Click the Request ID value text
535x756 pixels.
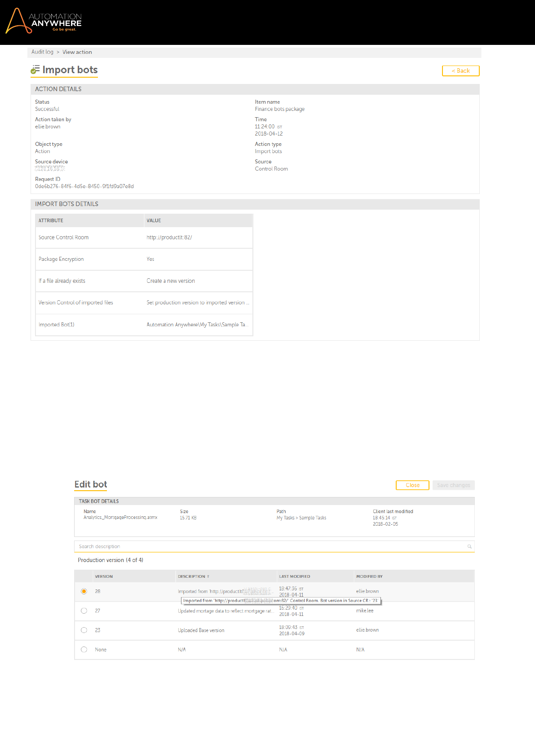click(84, 186)
